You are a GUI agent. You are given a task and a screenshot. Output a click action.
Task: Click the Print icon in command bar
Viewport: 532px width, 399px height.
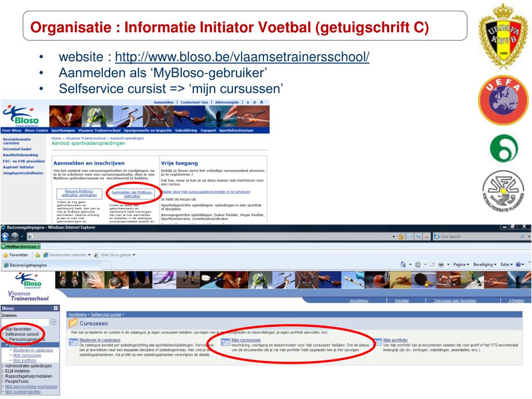coord(441,264)
